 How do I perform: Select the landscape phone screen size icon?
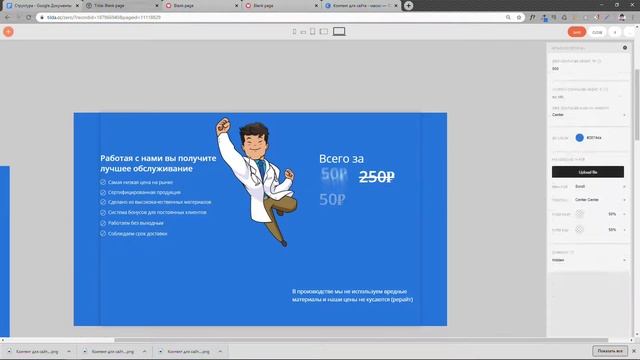(303, 32)
